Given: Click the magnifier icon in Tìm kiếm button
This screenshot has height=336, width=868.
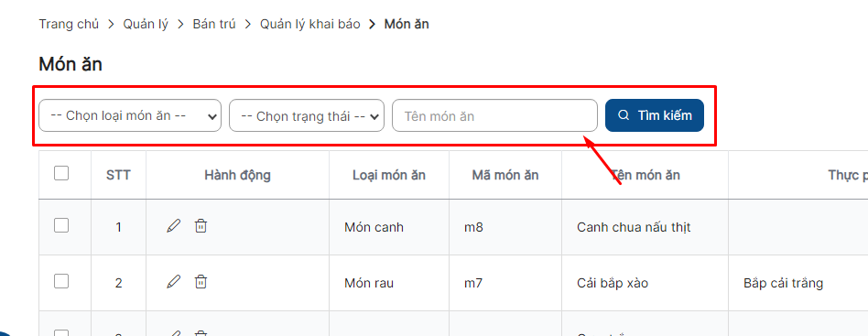Looking at the screenshot, I should (x=624, y=115).
